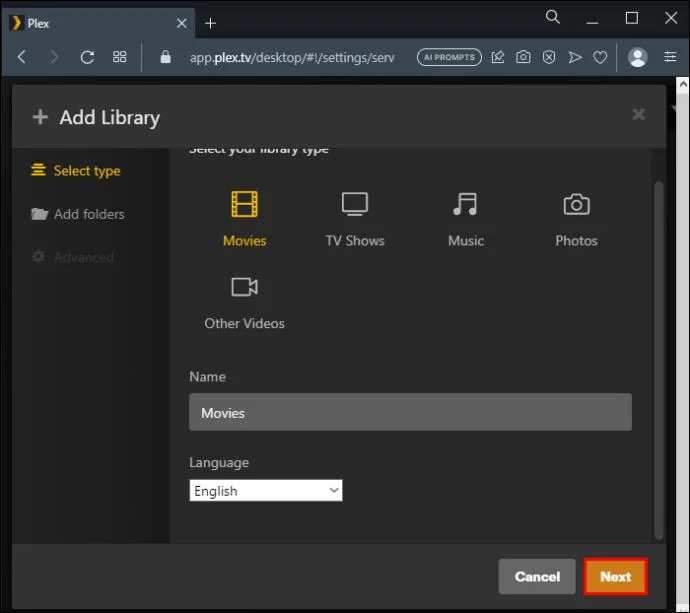Open a new browser tab
This screenshot has width=690, height=613.
pyautogui.click(x=210, y=23)
